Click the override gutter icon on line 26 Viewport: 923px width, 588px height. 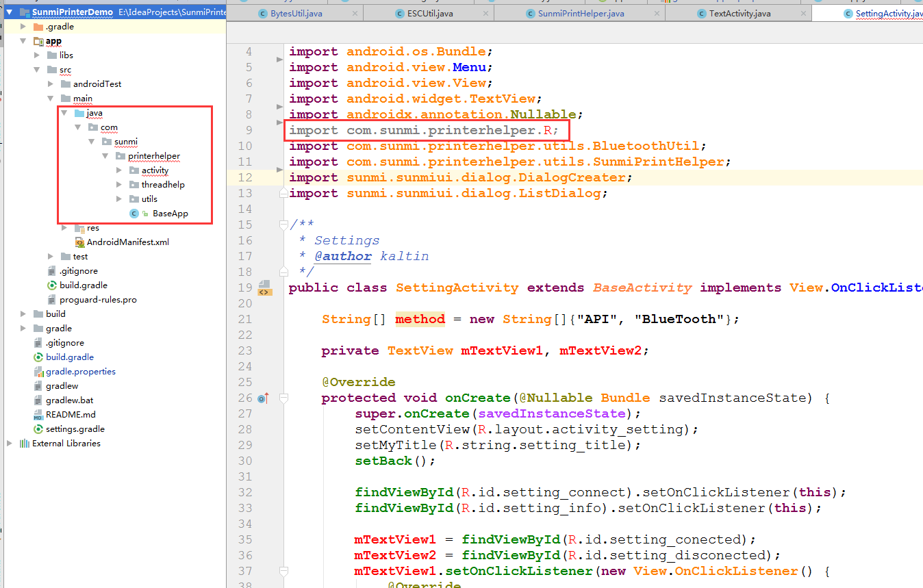[262, 397]
